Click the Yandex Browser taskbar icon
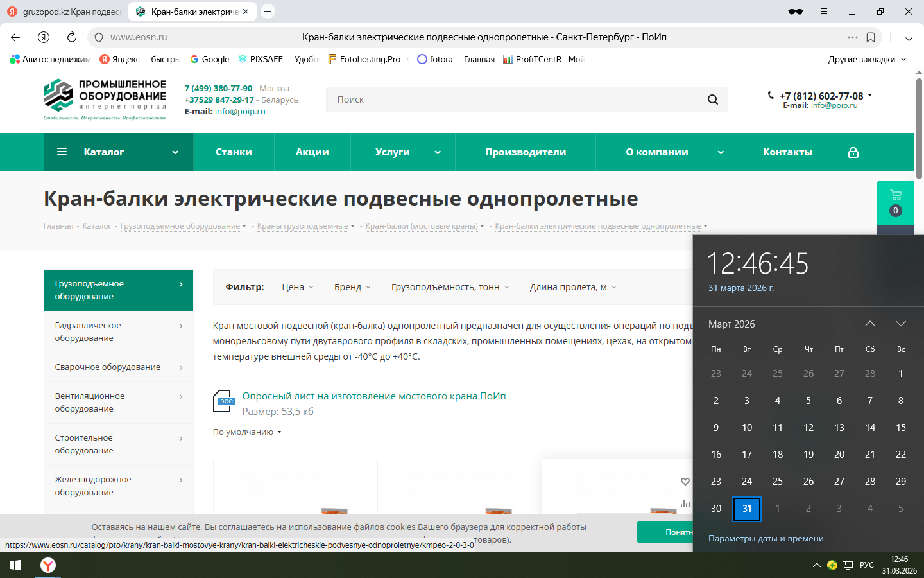924x578 pixels. click(48, 565)
